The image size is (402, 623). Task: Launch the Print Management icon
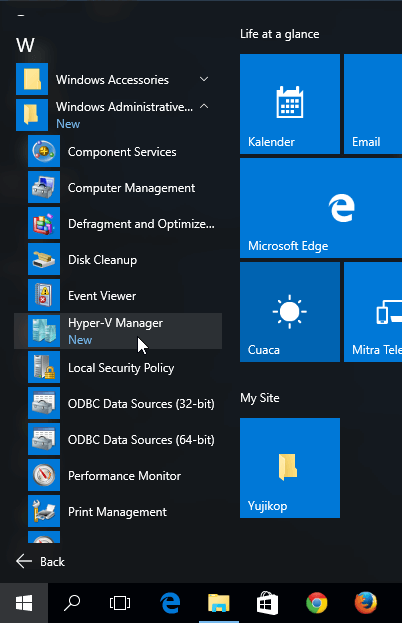pyautogui.click(x=44, y=511)
